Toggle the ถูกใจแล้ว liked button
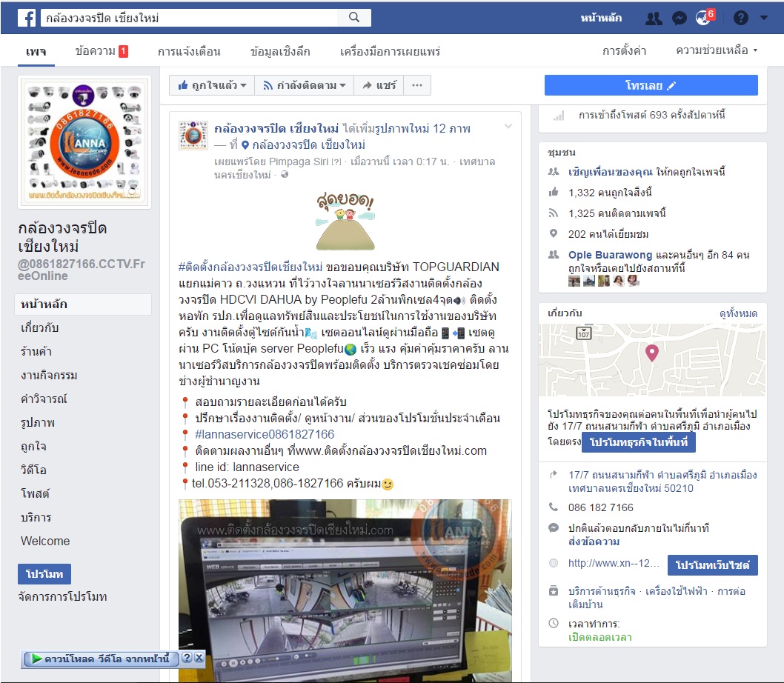This screenshot has width=784, height=683. [211, 85]
